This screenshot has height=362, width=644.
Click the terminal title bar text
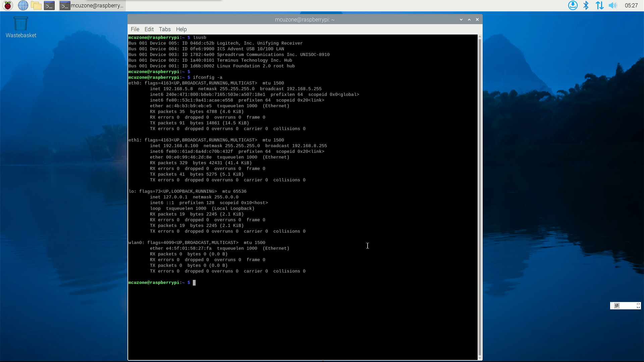tap(305, 19)
